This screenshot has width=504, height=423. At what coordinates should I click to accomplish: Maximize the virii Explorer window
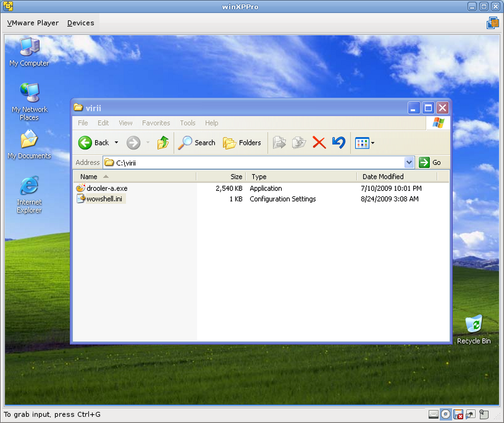pyautogui.click(x=428, y=108)
